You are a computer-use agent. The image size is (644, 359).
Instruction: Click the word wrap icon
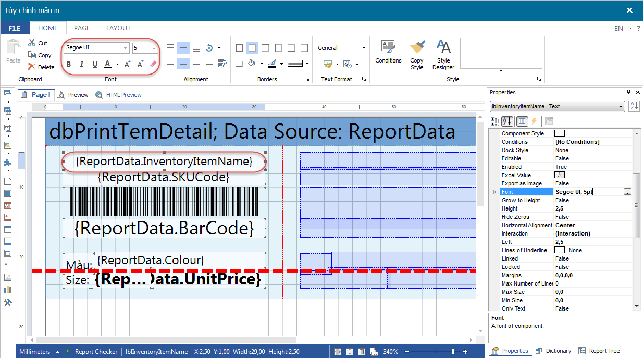[x=222, y=64]
